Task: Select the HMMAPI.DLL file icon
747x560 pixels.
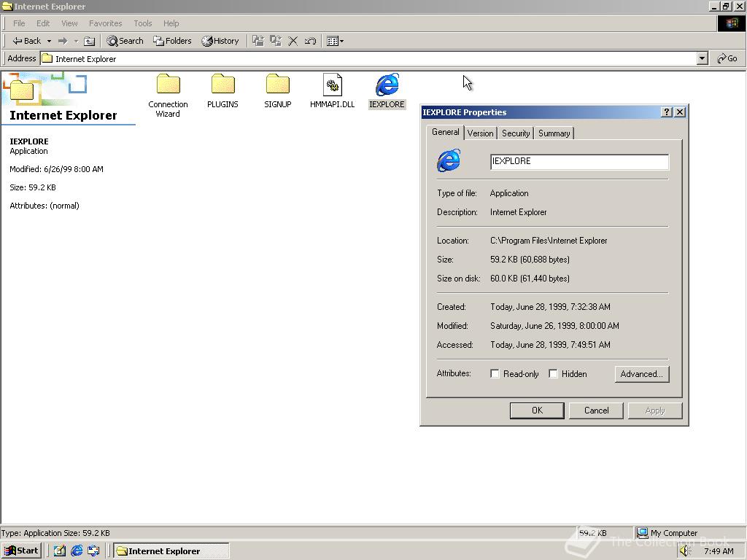Action: coord(332,86)
